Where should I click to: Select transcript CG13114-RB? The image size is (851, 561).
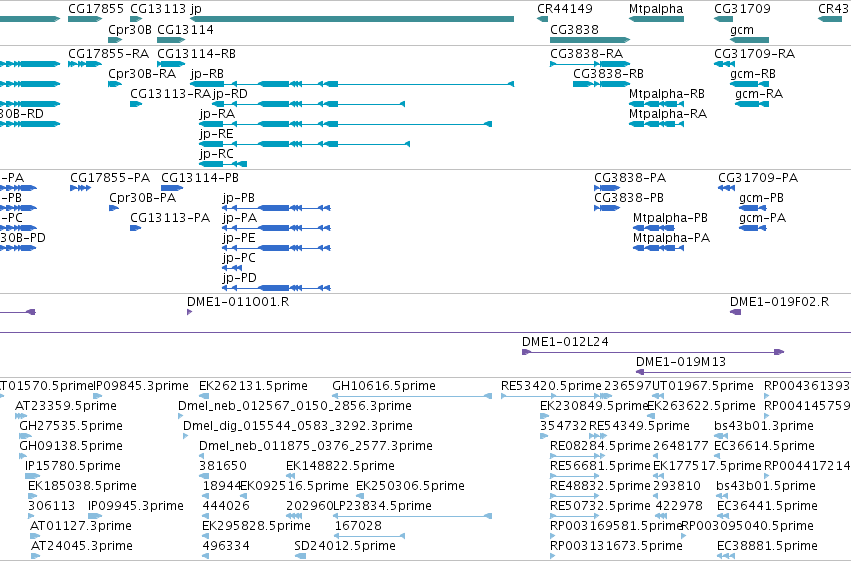click(x=171, y=64)
